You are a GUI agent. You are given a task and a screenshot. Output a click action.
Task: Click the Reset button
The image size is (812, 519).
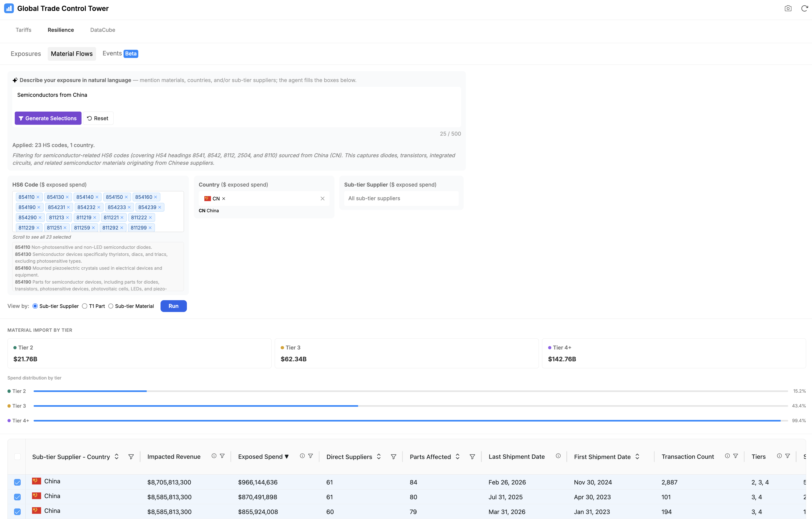[98, 118]
